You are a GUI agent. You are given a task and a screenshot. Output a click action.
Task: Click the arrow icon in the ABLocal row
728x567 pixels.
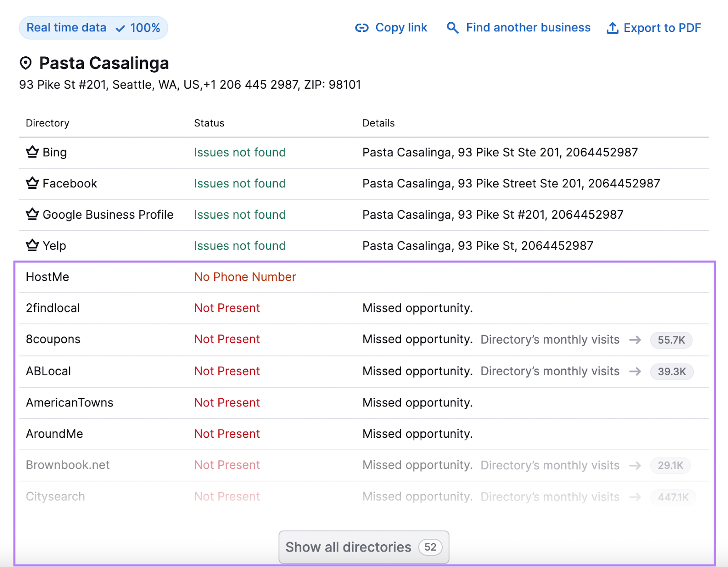point(635,371)
